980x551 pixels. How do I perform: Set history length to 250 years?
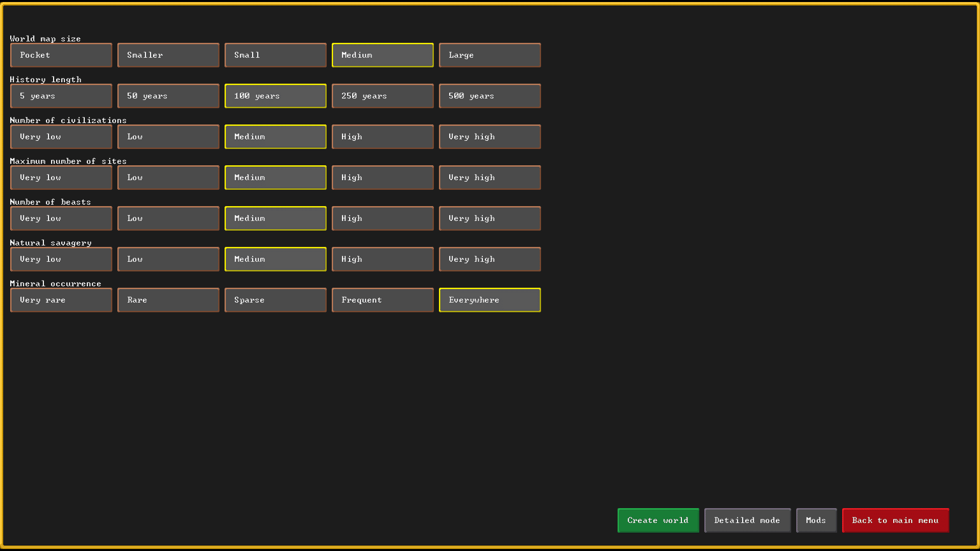pos(382,96)
